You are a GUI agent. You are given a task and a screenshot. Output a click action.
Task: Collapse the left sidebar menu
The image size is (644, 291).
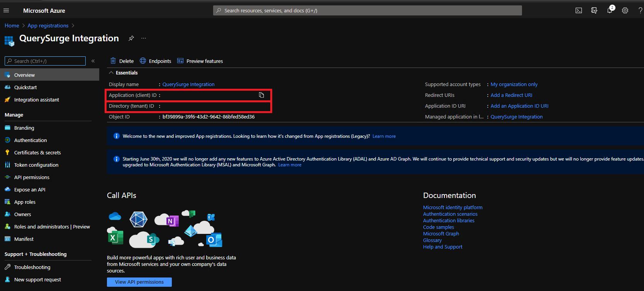pos(93,61)
